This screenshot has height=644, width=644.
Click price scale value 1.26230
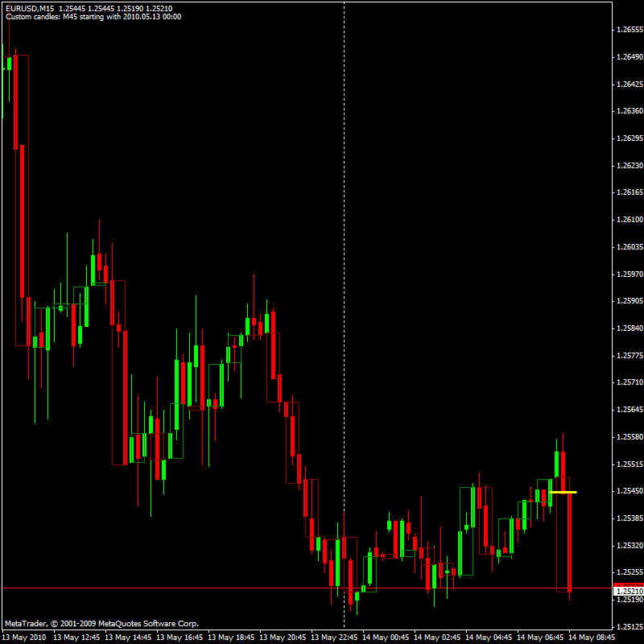tap(630, 166)
